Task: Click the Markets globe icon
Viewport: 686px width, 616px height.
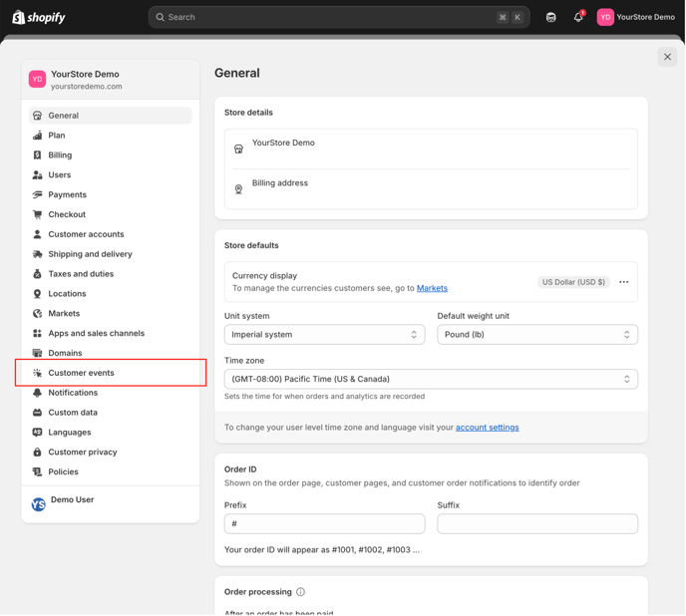Action: [38, 313]
